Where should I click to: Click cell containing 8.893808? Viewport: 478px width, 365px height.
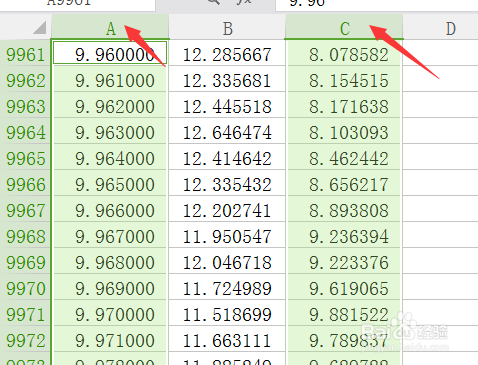(344, 209)
